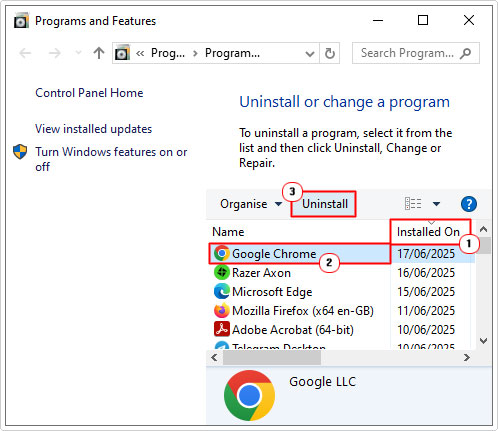Click Adobe Acrobat (64-bit) entry
Image resolution: width=498 pixels, height=431 pixels.
[293, 330]
